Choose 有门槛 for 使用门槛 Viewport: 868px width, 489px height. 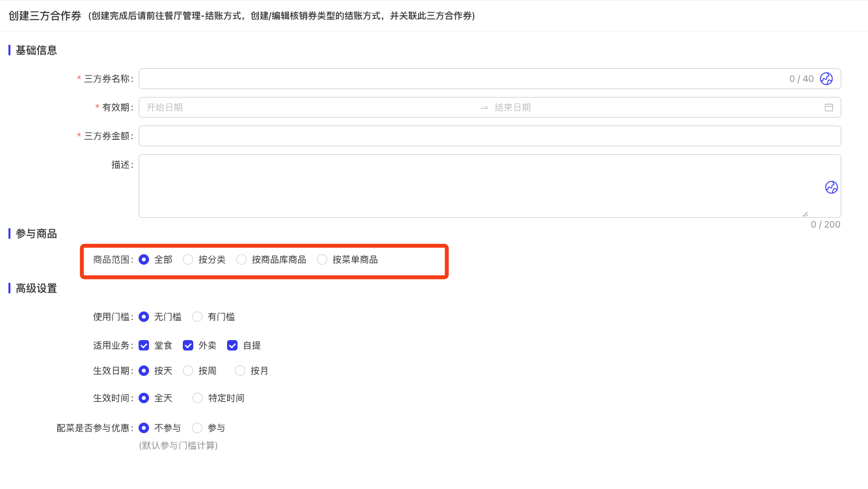(x=197, y=317)
